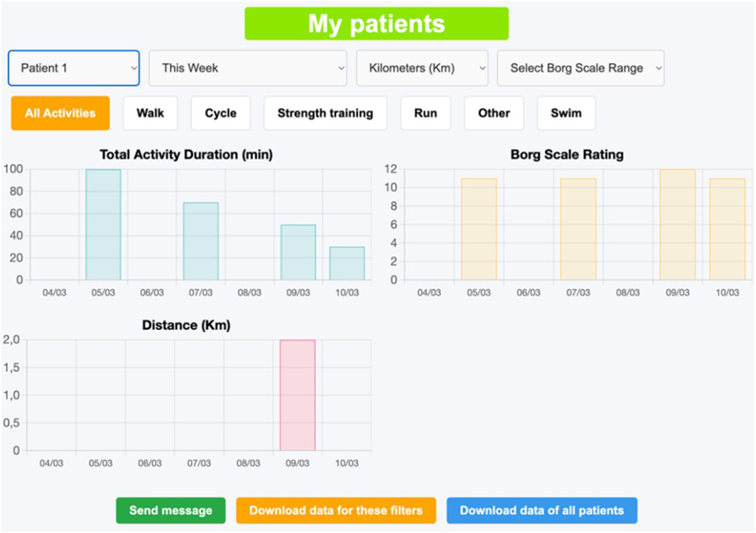Expand the This Week time range selector
The height and width of the screenshot is (533, 756).
(x=248, y=68)
